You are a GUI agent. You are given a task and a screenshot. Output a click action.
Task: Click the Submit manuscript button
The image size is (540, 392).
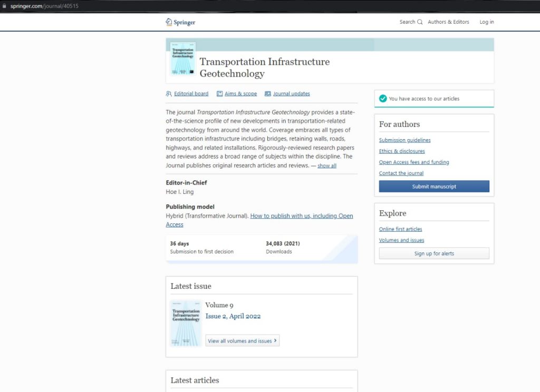coord(434,186)
